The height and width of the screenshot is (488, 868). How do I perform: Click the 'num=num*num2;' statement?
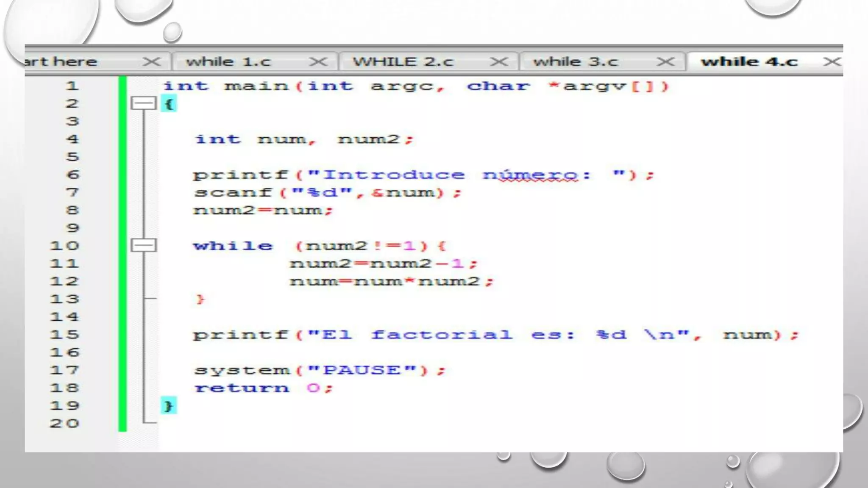coord(392,281)
